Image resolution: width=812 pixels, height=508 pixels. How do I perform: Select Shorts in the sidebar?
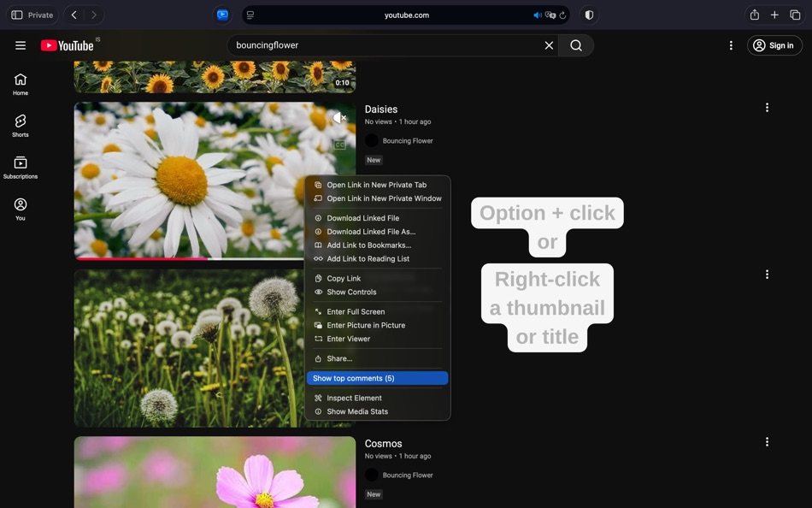point(20,124)
